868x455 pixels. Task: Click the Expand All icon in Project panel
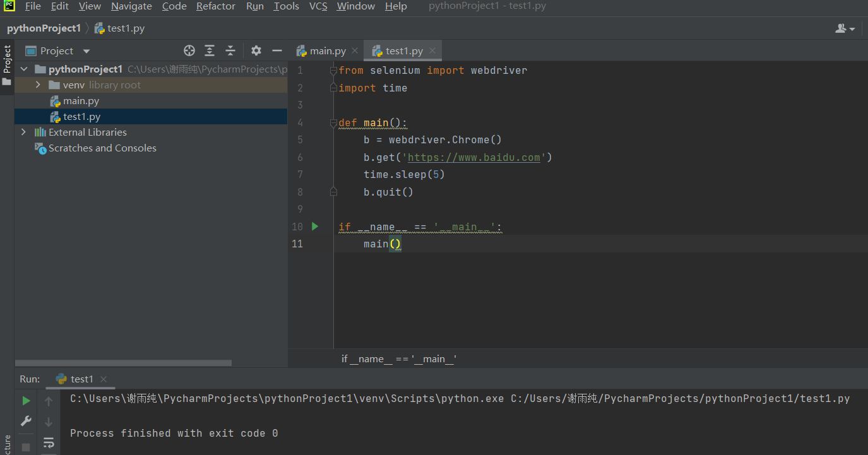click(x=210, y=50)
